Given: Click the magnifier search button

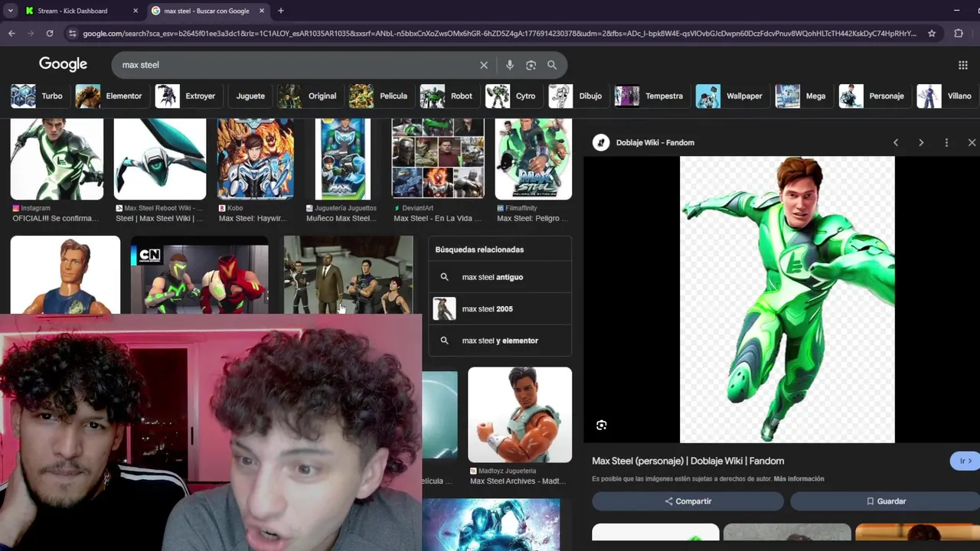Looking at the screenshot, I should point(552,65).
